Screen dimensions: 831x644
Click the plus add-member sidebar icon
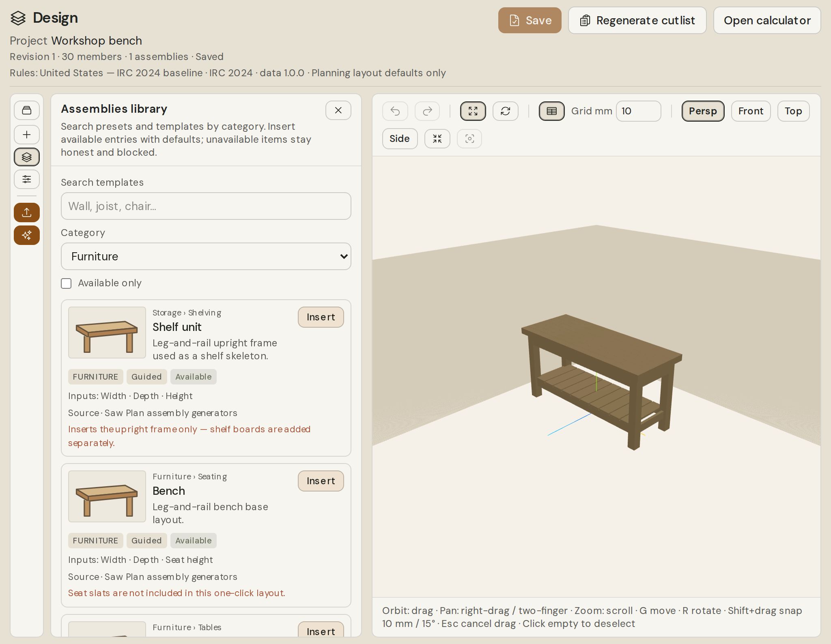27,135
